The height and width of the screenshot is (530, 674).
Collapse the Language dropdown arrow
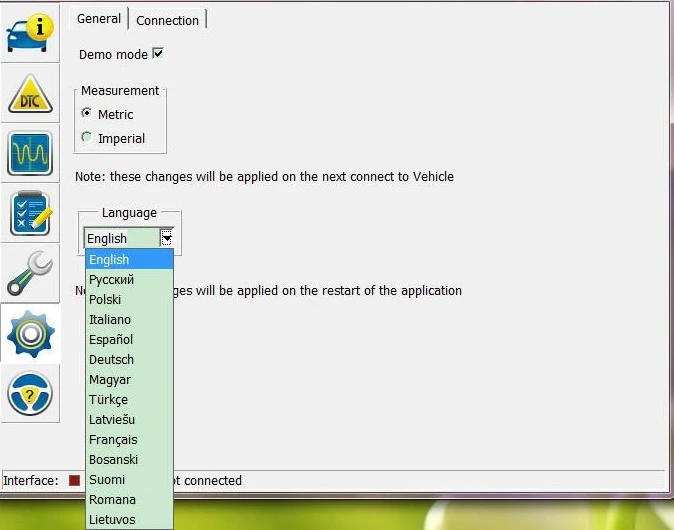[166, 238]
